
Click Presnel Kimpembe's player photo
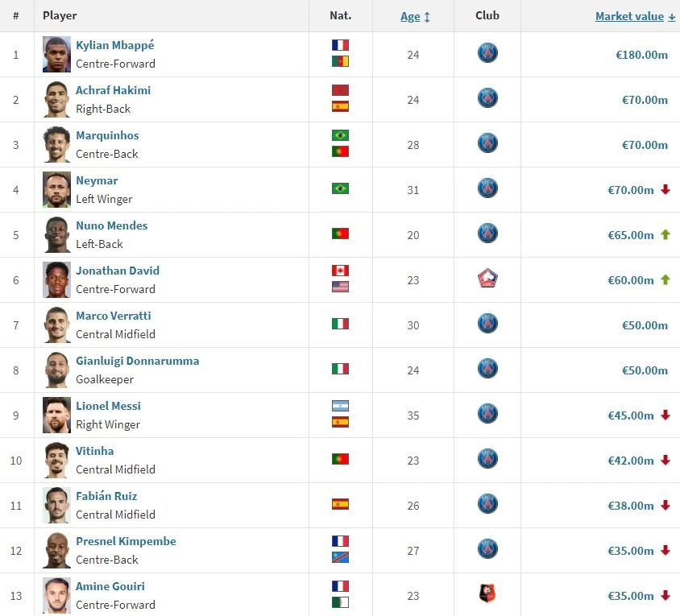click(x=57, y=550)
